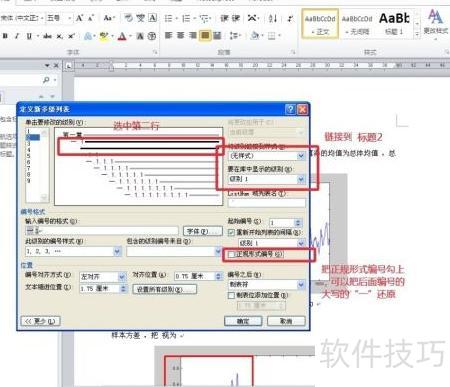450x387 pixels.
Task: Toggle italic formatting in the ribbon
Action: point(17,36)
